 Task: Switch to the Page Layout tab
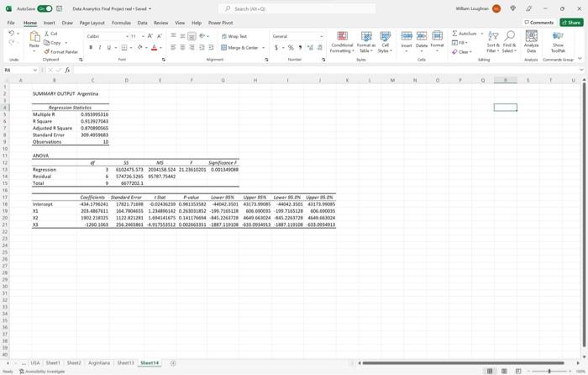pos(92,23)
